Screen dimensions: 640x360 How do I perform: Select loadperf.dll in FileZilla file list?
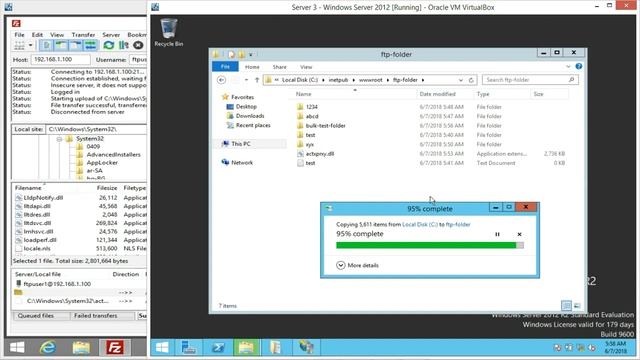(40, 240)
